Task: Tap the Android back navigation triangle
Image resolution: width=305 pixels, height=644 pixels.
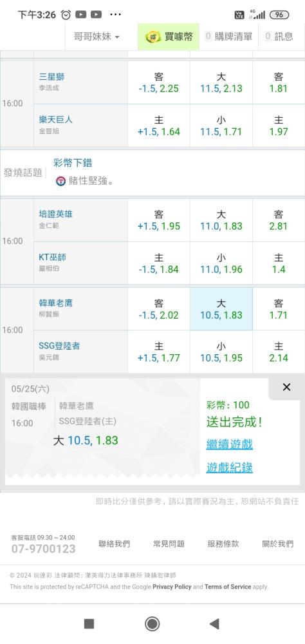Action: (x=214, y=623)
